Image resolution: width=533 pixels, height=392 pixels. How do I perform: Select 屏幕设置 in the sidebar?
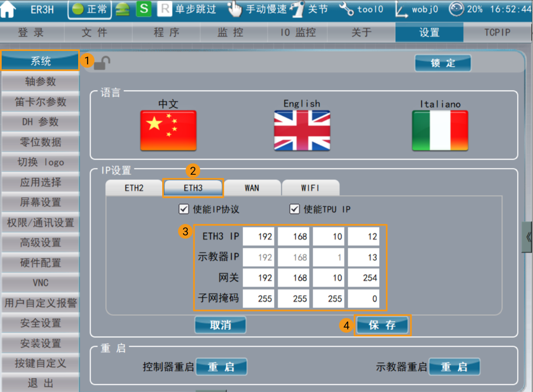pyautogui.click(x=40, y=202)
